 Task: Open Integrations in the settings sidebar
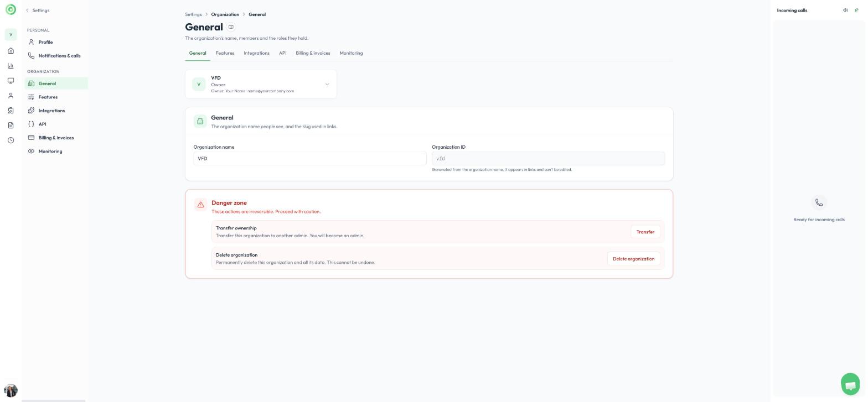(x=56, y=111)
